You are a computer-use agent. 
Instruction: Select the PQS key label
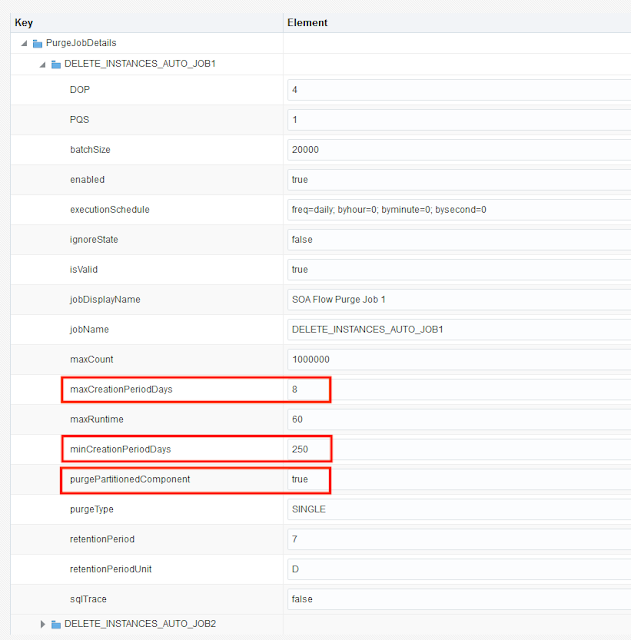[79, 120]
